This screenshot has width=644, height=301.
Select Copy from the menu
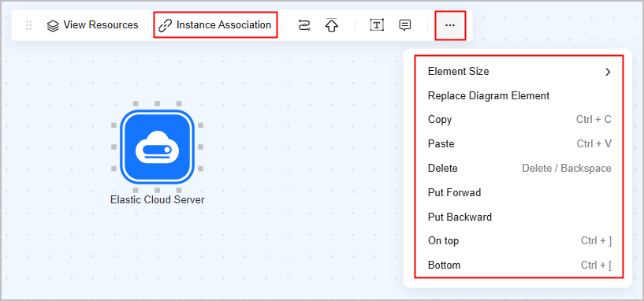tap(519, 120)
